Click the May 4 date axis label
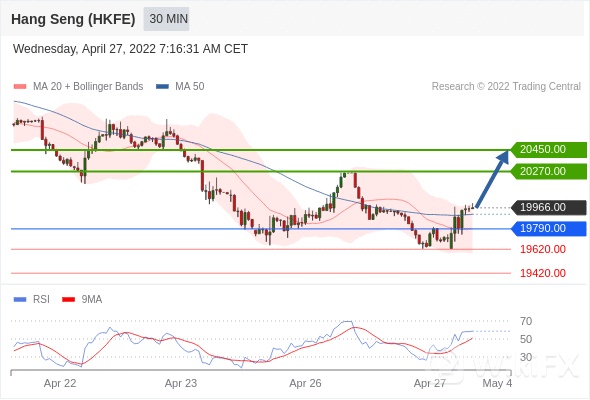This screenshot has width=590, height=400. click(497, 383)
